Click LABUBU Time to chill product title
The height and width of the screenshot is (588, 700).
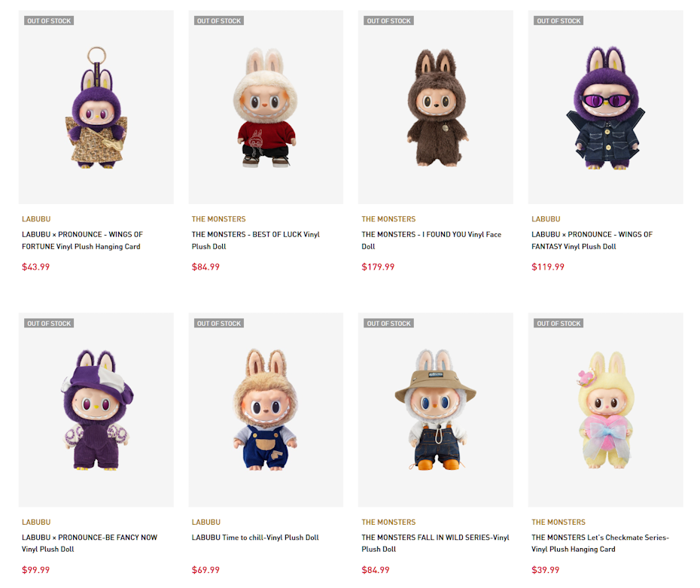pyautogui.click(x=255, y=538)
